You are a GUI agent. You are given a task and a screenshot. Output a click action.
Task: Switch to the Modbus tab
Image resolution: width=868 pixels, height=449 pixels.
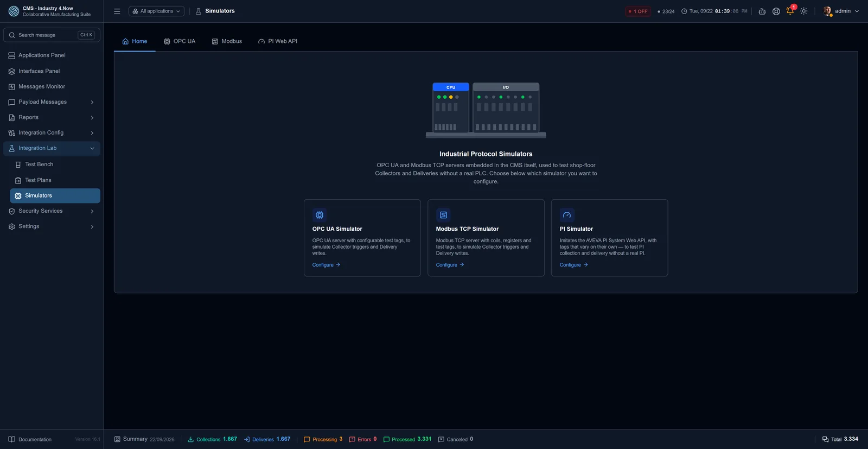coord(227,41)
